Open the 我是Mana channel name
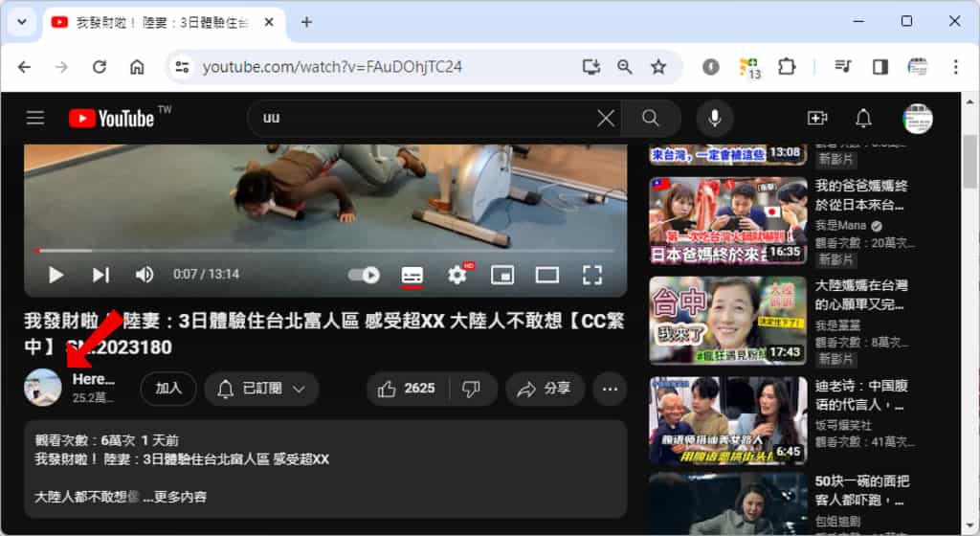 pos(840,226)
